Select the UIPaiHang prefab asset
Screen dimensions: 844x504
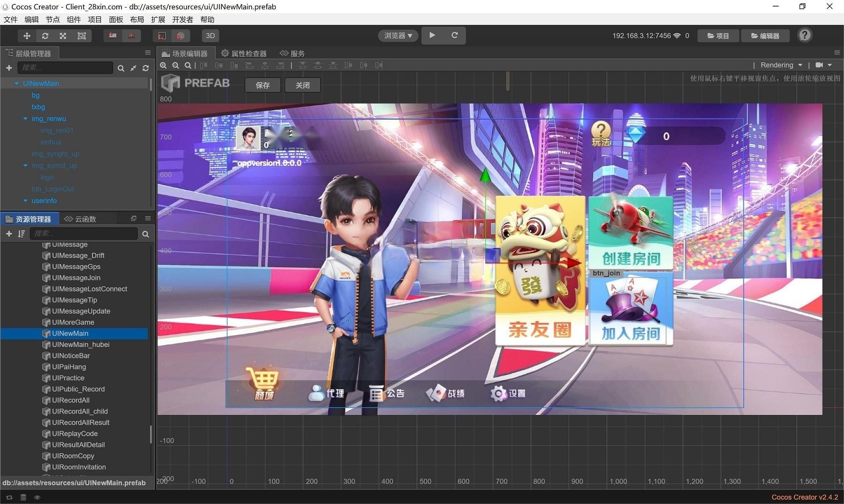pos(69,367)
